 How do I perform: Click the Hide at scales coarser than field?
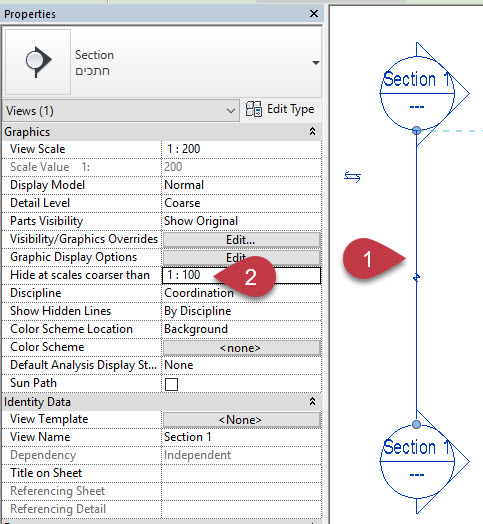tap(241, 275)
